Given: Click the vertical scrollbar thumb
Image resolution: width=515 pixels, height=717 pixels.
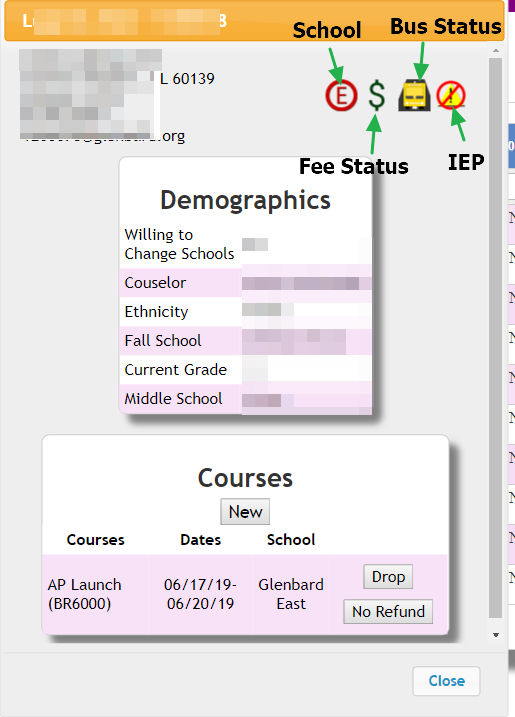Looking at the screenshot, I should 496,337.
